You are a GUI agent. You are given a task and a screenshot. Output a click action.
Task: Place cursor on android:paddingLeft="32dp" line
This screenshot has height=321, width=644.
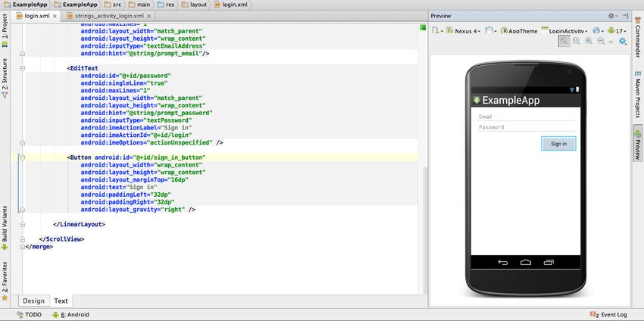(126, 195)
